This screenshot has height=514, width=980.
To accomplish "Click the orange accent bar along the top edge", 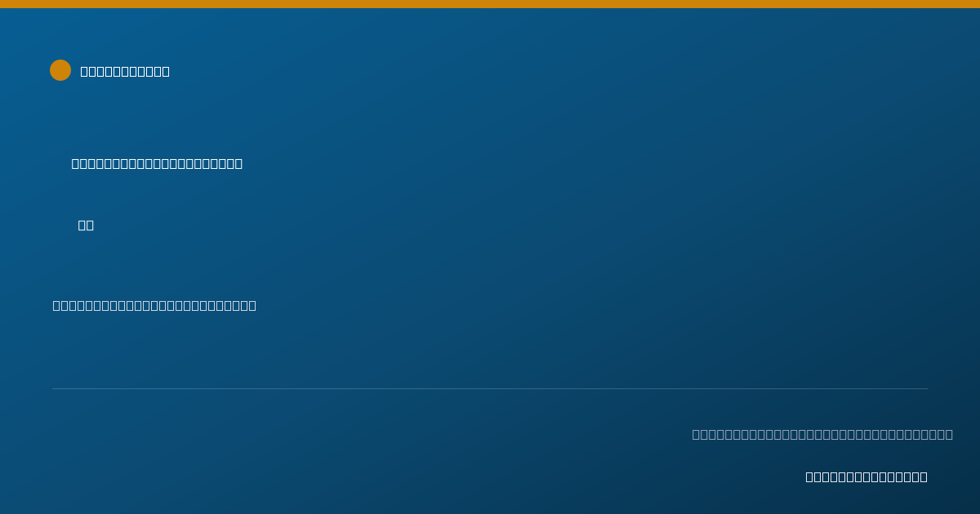I will 490,4.
